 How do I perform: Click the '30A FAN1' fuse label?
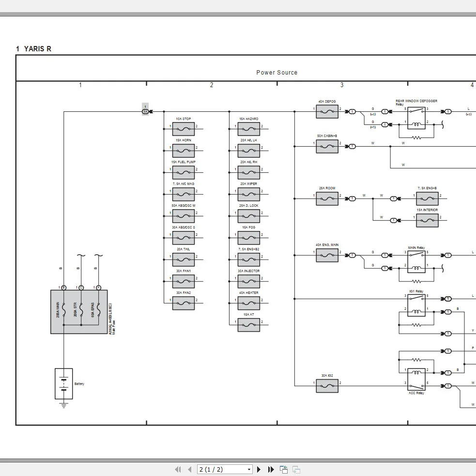(184, 271)
